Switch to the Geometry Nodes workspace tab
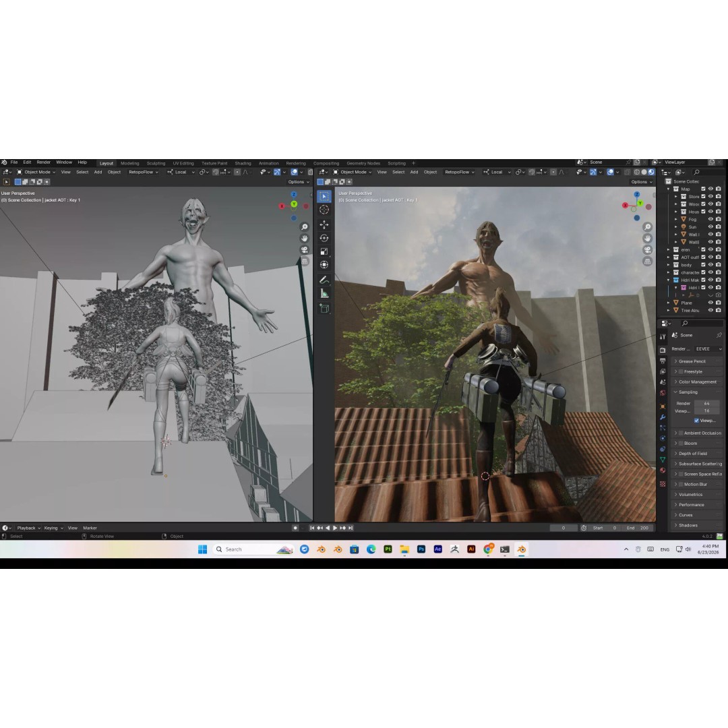Screen dimensions: 728x728 coord(363,163)
